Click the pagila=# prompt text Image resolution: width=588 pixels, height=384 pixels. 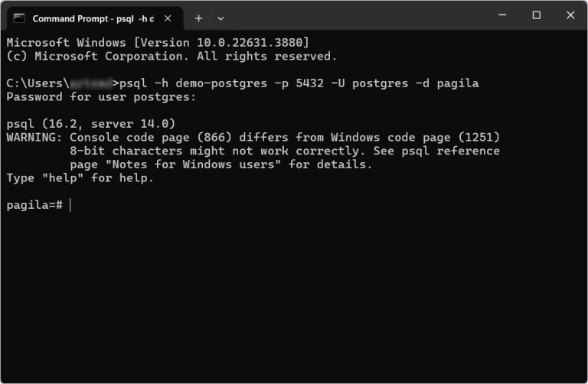point(34,205)
